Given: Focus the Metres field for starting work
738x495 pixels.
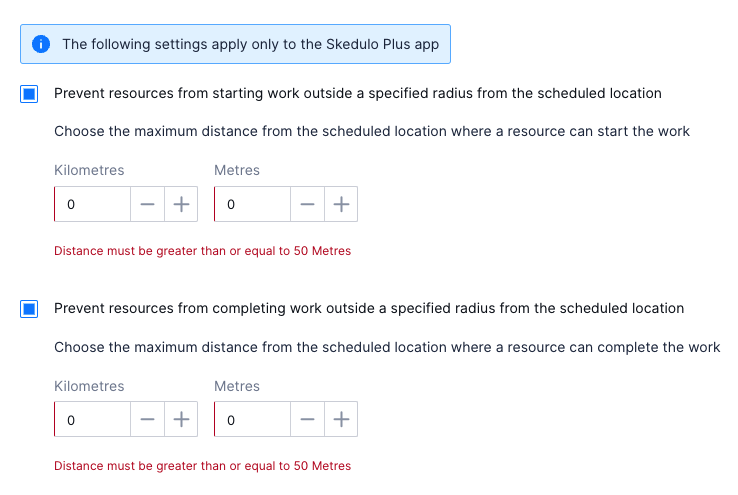Looking at the screenshot, I should 253,205.
